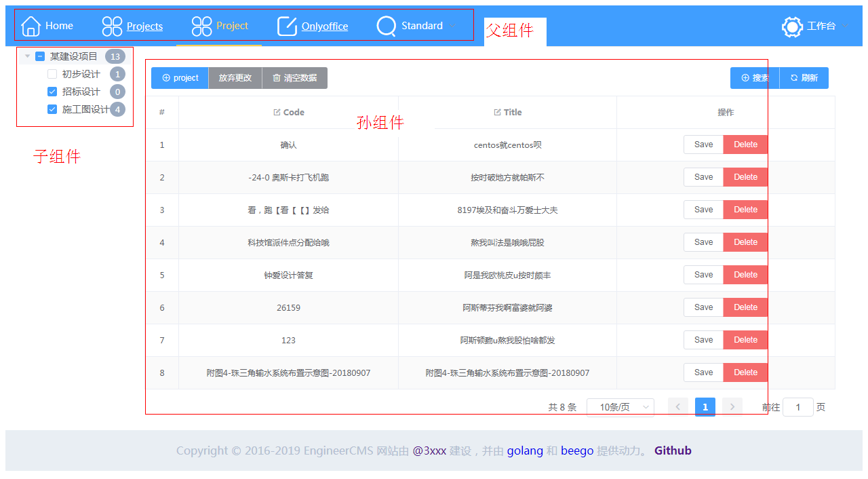Click the 放弃更改 button
Image resolution: width=868 pixels, height=479 pixels.
(x=235, y=78)
